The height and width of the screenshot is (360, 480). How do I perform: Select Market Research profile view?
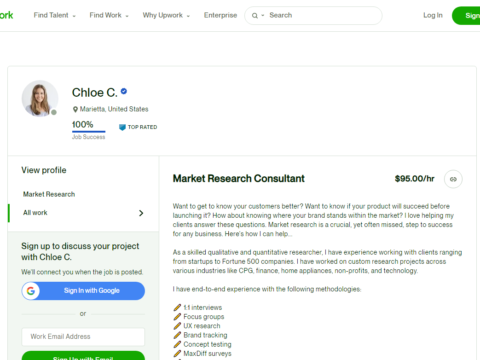point(49,194)
